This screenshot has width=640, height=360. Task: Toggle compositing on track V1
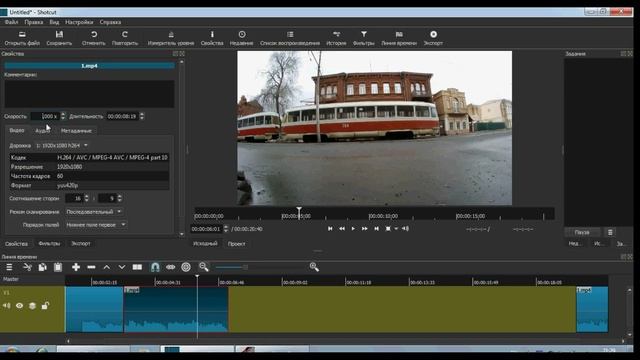coord(32,306)
